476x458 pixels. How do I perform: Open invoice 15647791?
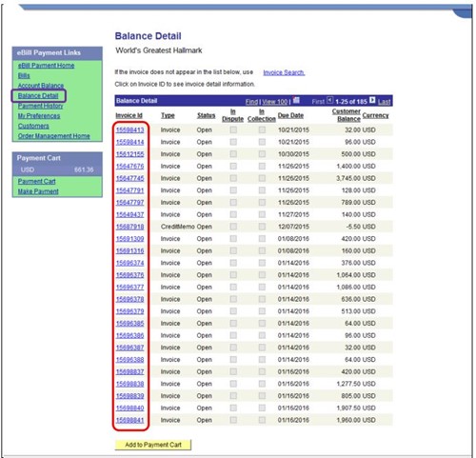[129, 190]
